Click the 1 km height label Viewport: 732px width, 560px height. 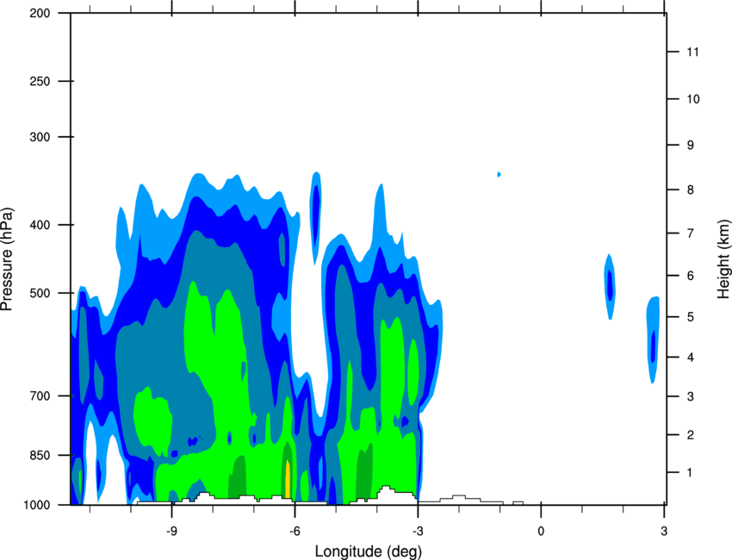[690, 473]
